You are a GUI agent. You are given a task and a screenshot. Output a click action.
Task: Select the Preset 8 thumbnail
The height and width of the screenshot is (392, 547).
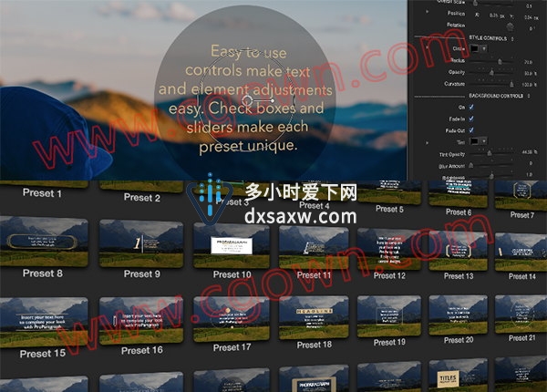coord(44,241)
